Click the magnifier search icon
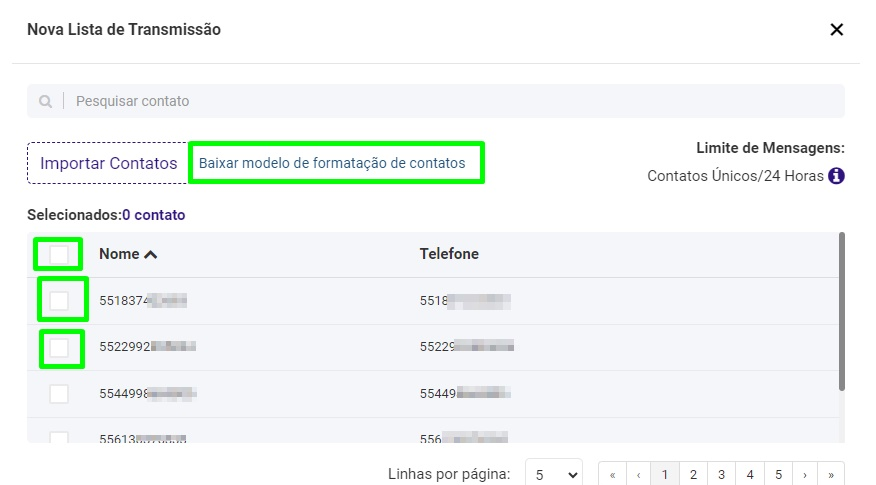Viewport: 876px width, 485px height. (46, 101)
